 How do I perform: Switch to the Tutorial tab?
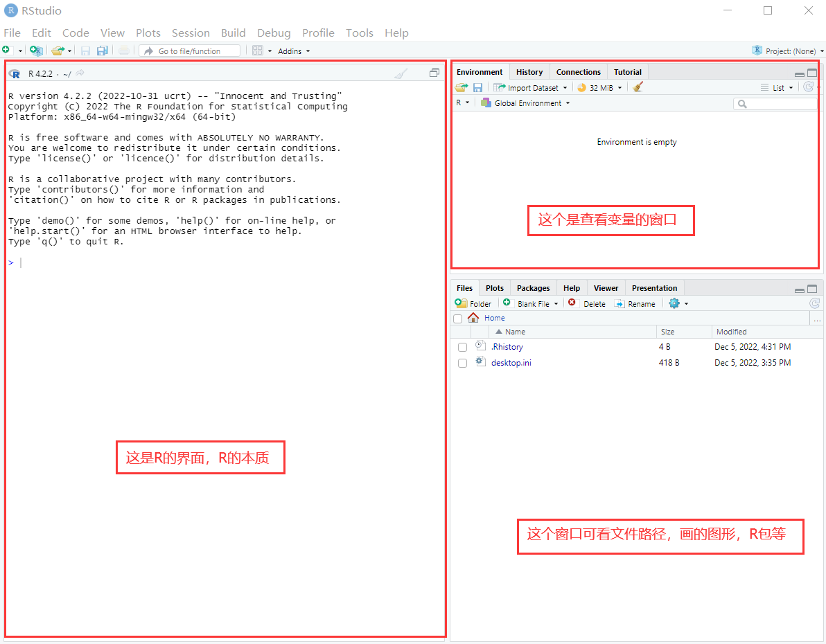pos(627,72)
